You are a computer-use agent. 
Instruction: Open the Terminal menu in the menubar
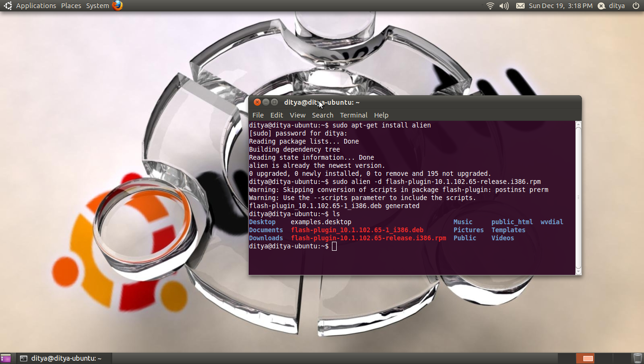click(354, 115)
